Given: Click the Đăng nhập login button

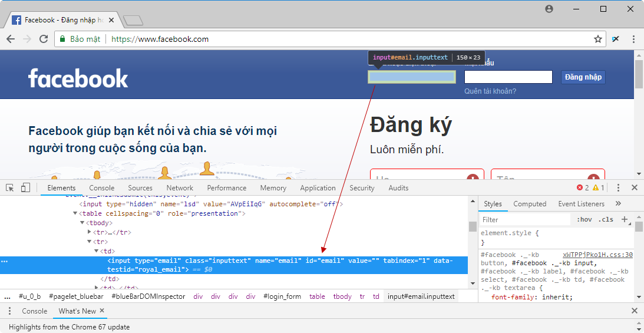Looking at the screenshot, I should pyautogui.click(x=583, y=77).
